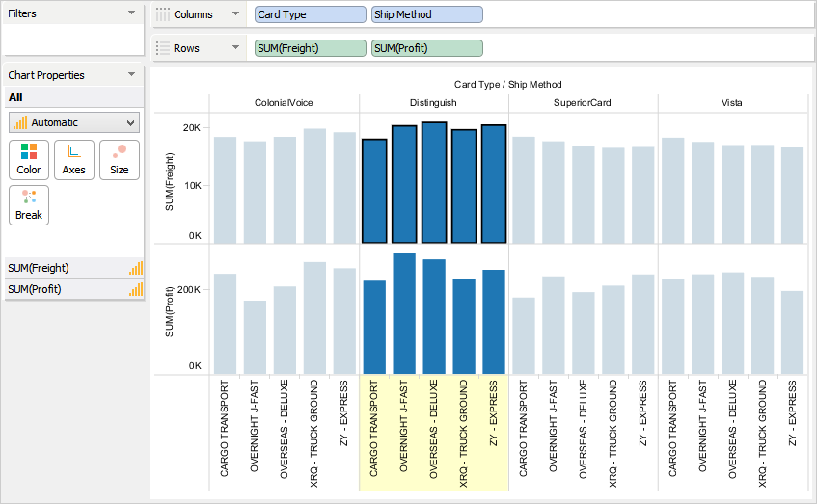Image resolution: width=817 pixels, height=504 pixels.
Task: Select the ColonialVoice column header
Action: click(284, 103)
